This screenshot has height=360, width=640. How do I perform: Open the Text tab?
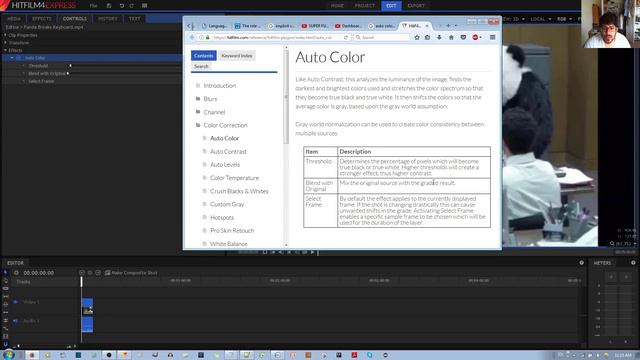click(x=134, y=19)
